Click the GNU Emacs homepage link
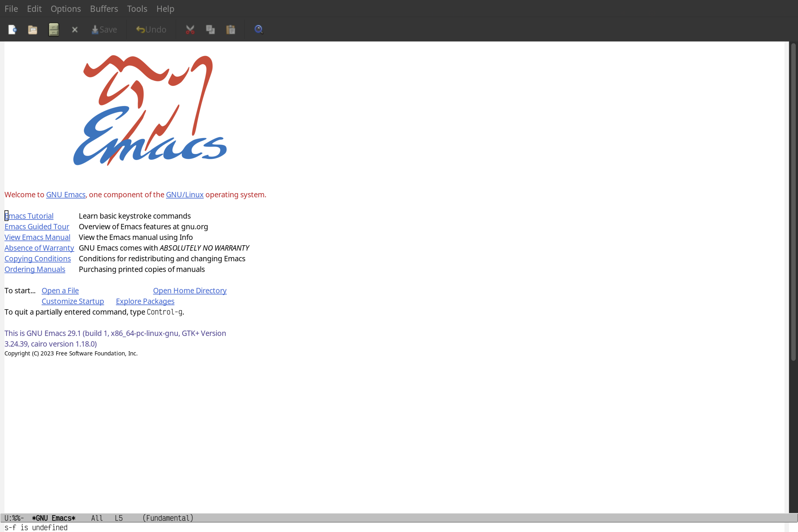 [65, 194]
